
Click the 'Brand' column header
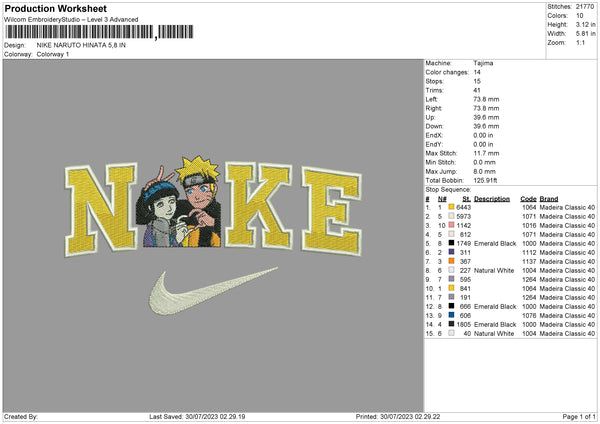click(549, 199)
